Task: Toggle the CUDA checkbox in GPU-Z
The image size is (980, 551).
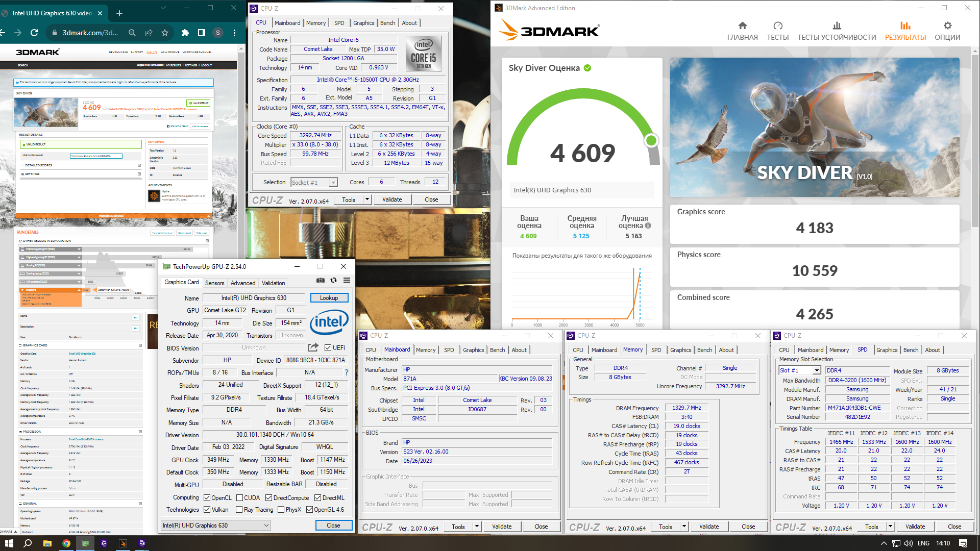Action: pos(239,498)
